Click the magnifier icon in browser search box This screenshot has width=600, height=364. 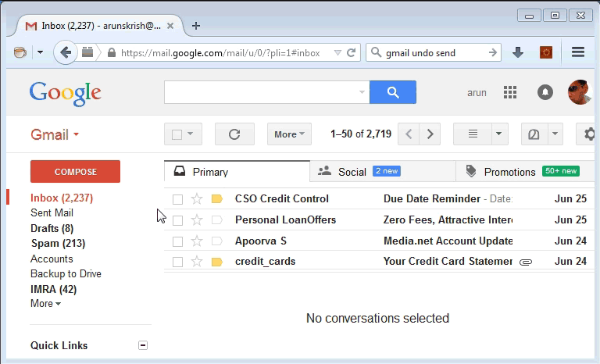376,52
